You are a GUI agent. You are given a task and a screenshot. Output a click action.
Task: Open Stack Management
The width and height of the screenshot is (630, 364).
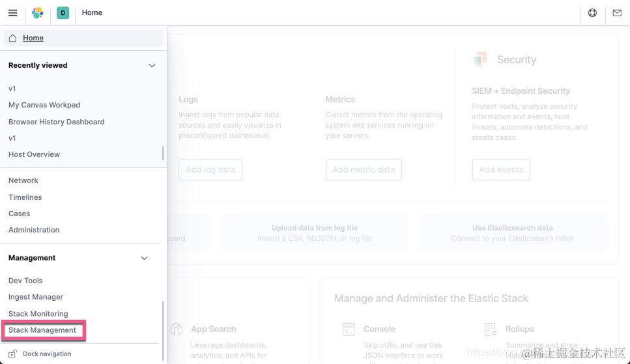pos(42,330)
